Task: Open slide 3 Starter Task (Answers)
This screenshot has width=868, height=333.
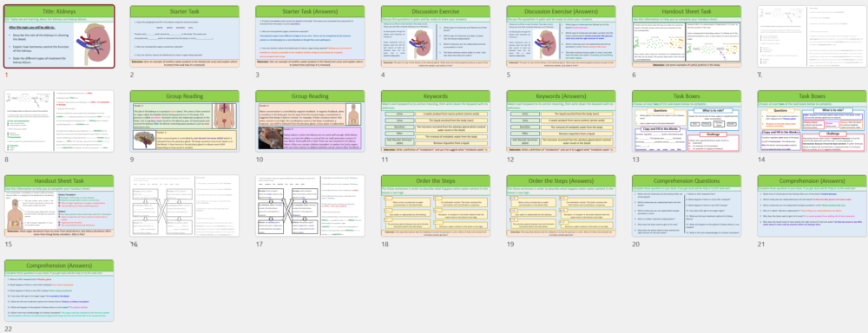Action: 310,36
